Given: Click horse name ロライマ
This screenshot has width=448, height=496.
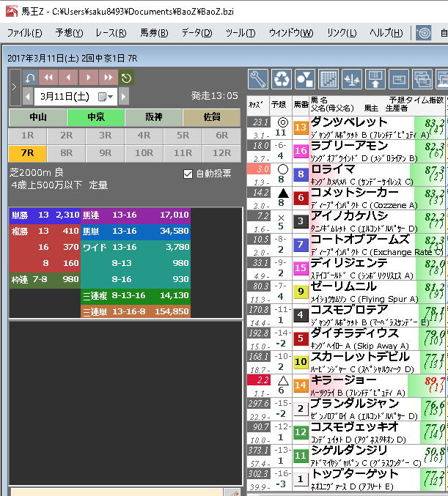Looking at the screenshot, I should pos(332,169).
